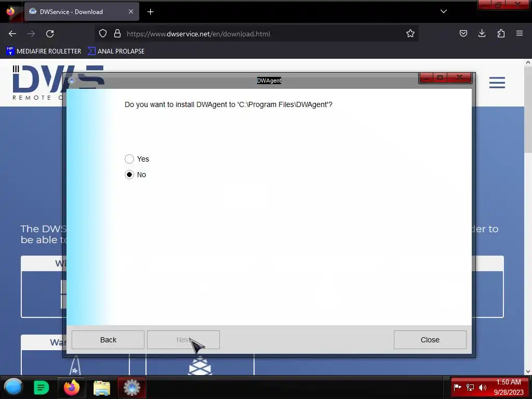Select the DWService - Download tab
This screenshot has height=399, width=532.
[x=82, y=11]
